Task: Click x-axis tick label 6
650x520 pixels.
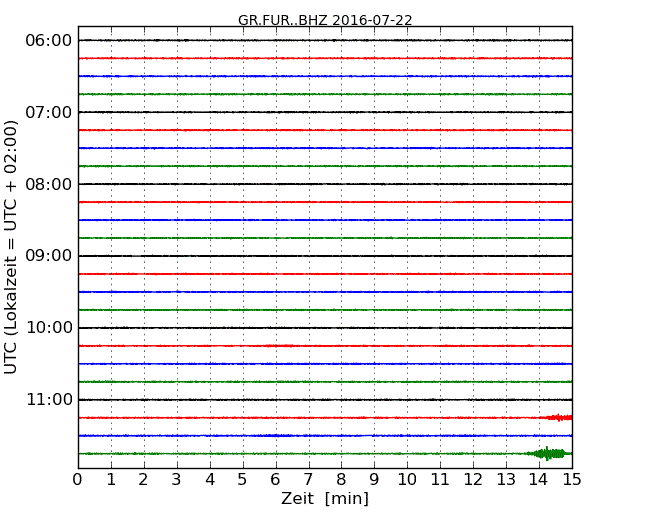Action: 275,480
